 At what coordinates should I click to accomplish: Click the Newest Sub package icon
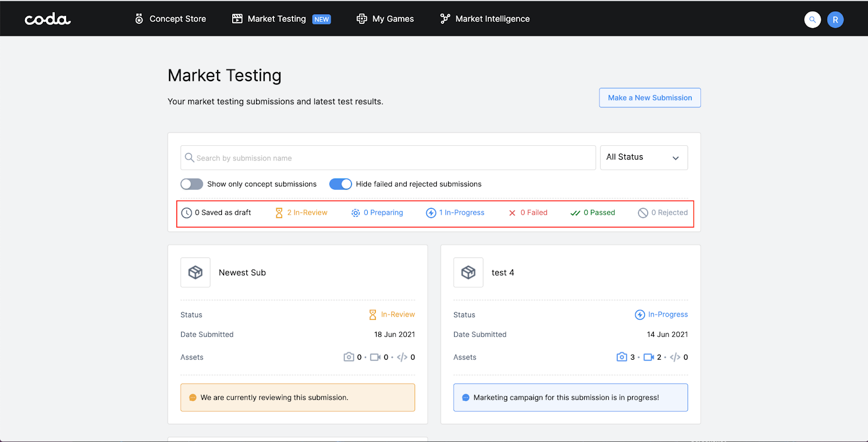[x=195, y=272]
